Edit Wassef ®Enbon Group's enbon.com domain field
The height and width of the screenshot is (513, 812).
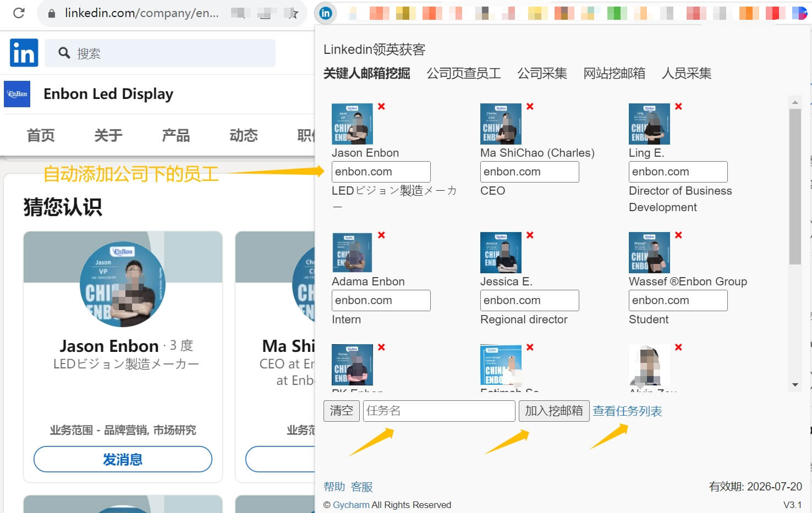coord(678,300)
